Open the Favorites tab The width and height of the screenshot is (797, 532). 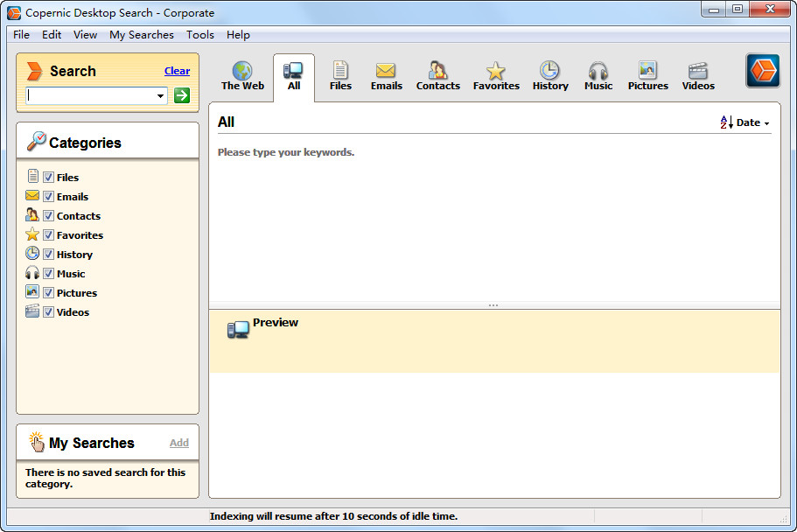pos(496,77)
